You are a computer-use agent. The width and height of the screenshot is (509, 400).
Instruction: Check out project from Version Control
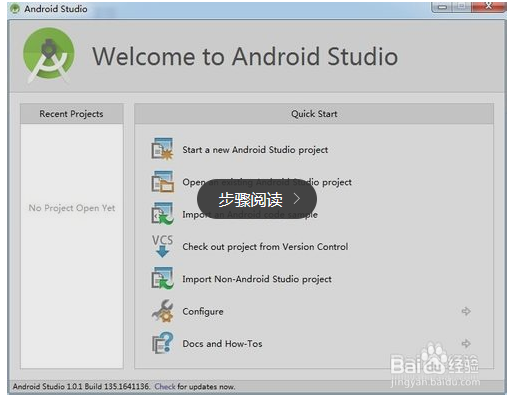coord(265,247)
